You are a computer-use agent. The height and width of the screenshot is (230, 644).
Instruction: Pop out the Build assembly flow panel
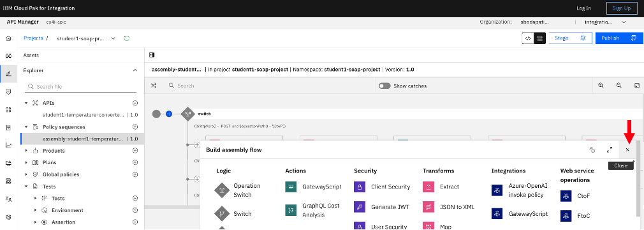[x=592, y=150]
